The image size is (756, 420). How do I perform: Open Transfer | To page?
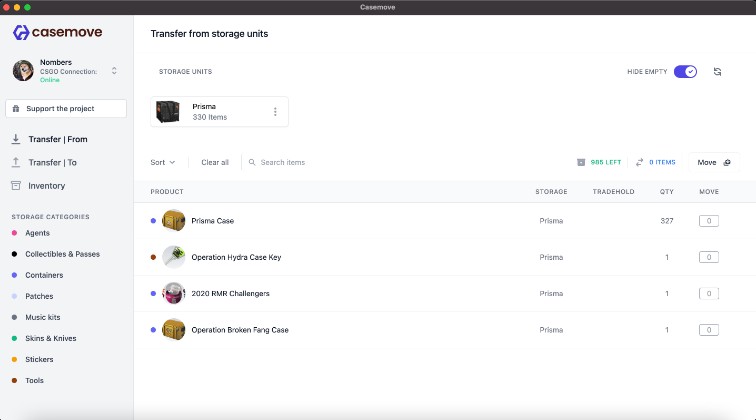(x=53, y=163)
